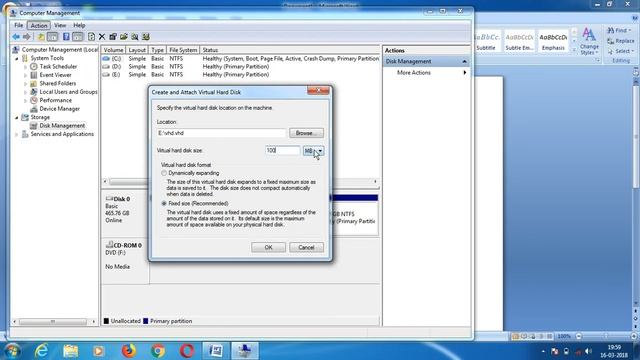Click the volume speaker tray icon
640x360 pixels.
pyautogui.click(x=588, y=351)
